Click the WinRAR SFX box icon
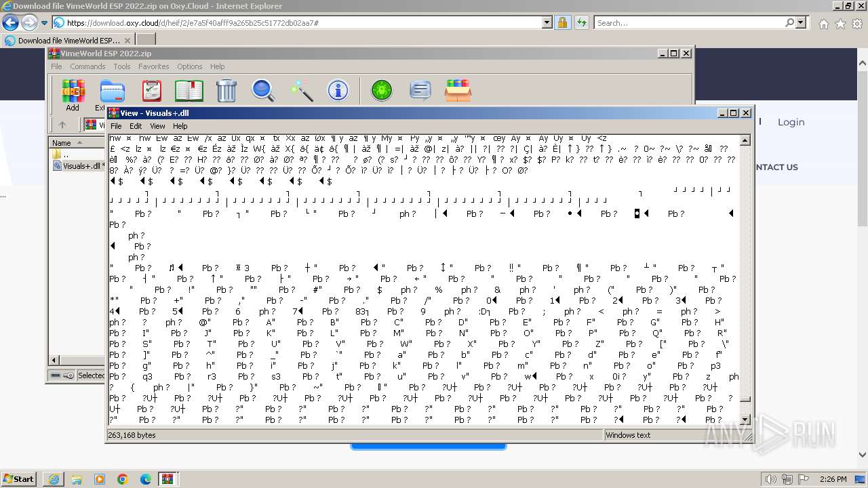 click(458, 90)
